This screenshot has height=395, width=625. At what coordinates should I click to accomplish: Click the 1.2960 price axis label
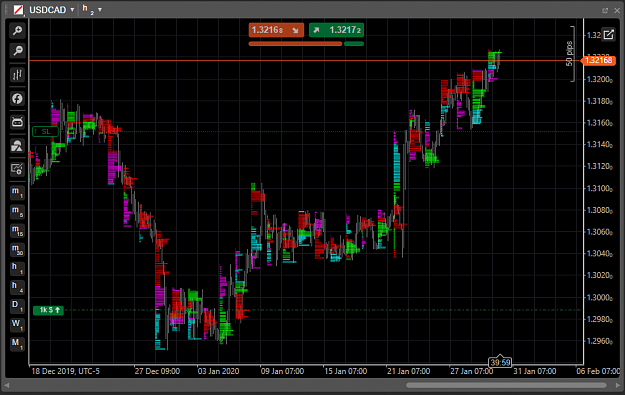pos(599,341)
